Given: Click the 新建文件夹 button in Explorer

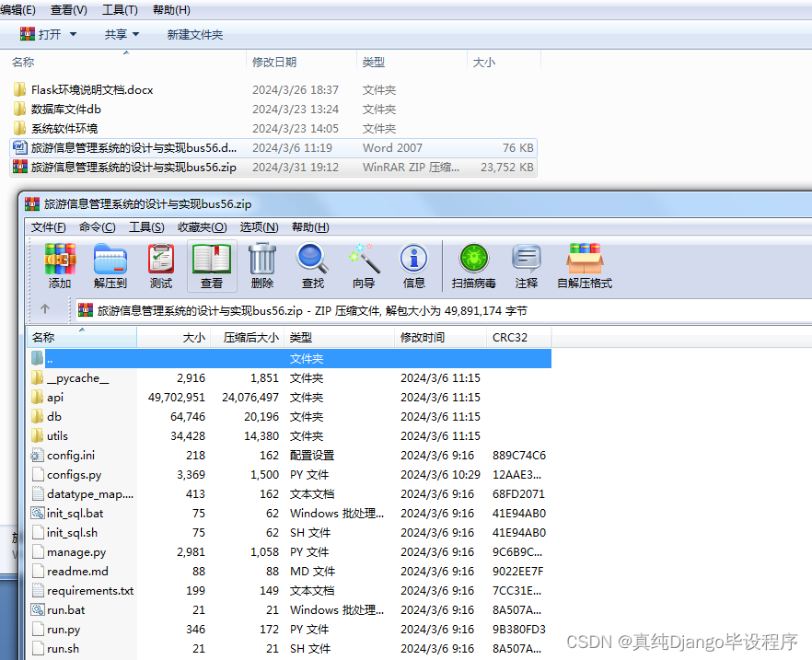Looking at the screenshot, I should (195, 35).
